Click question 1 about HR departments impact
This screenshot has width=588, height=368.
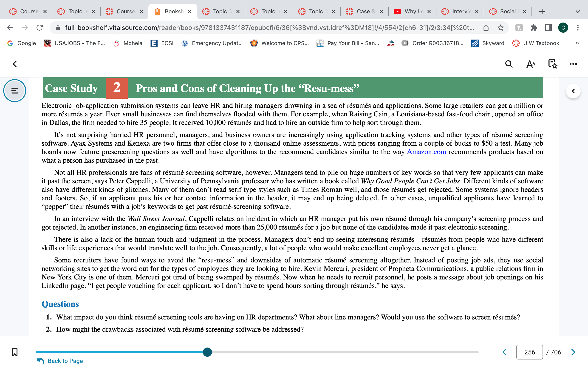coord(288,317)
